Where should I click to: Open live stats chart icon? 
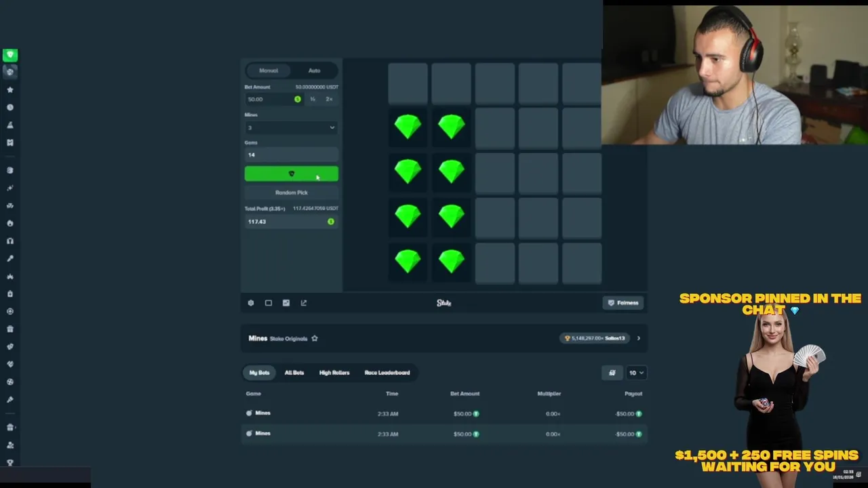(286, 303)
